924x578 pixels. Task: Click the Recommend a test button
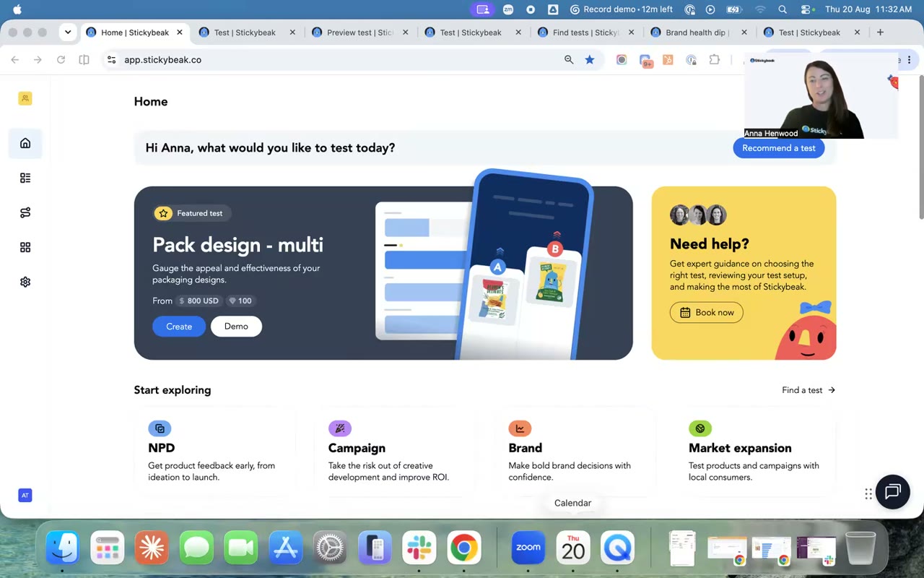click(x=779, y=148)
